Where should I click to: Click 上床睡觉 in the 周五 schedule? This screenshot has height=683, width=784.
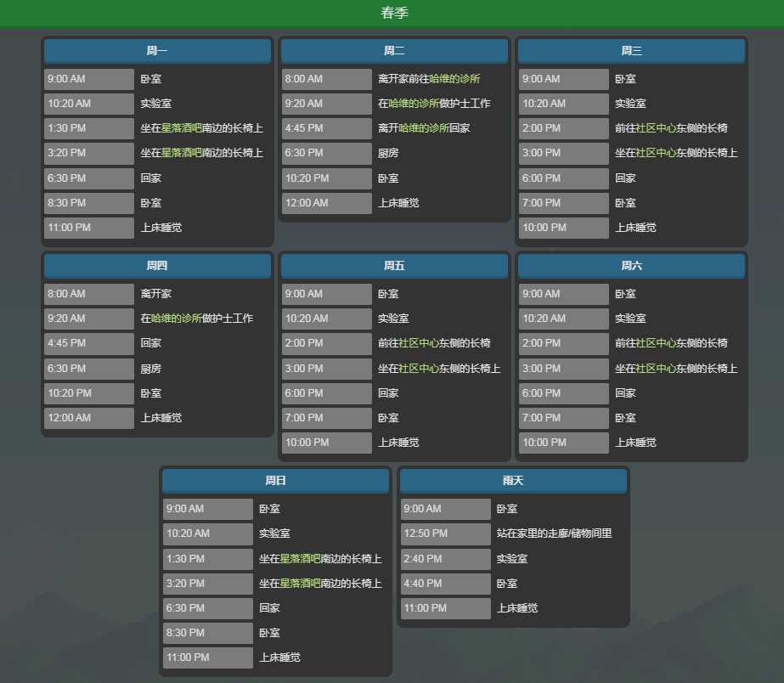[398, 443]
